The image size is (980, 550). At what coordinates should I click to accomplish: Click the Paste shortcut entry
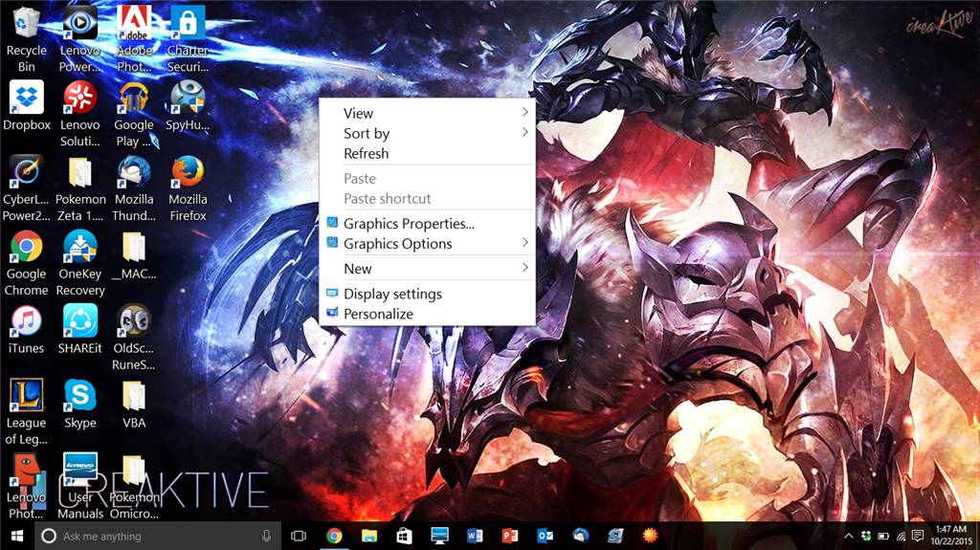coord(428,198)
